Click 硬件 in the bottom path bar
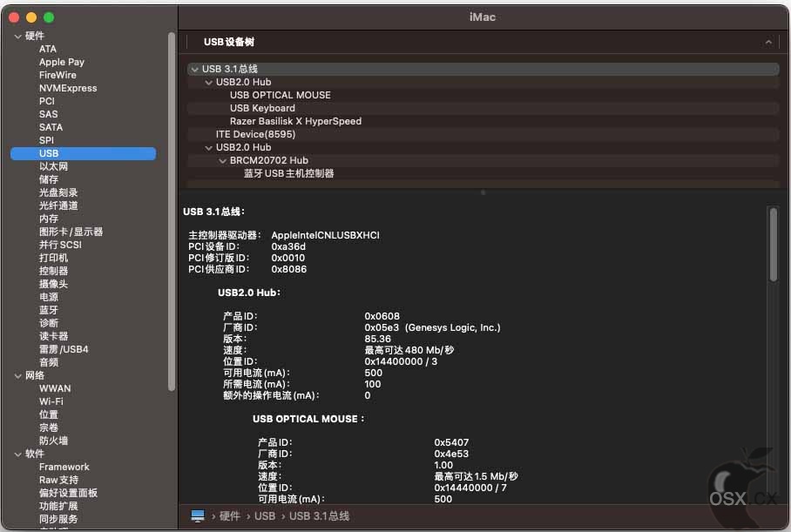This screenshot has height=532, width=791. tap(229, 515)
